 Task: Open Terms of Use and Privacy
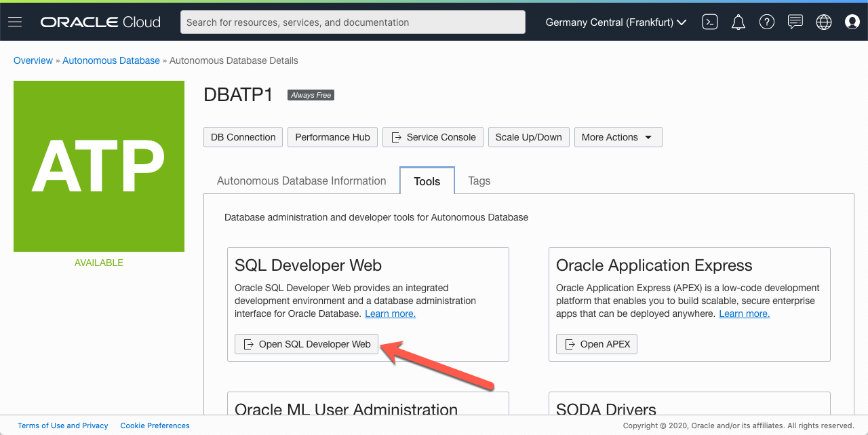tap(63, 425)
